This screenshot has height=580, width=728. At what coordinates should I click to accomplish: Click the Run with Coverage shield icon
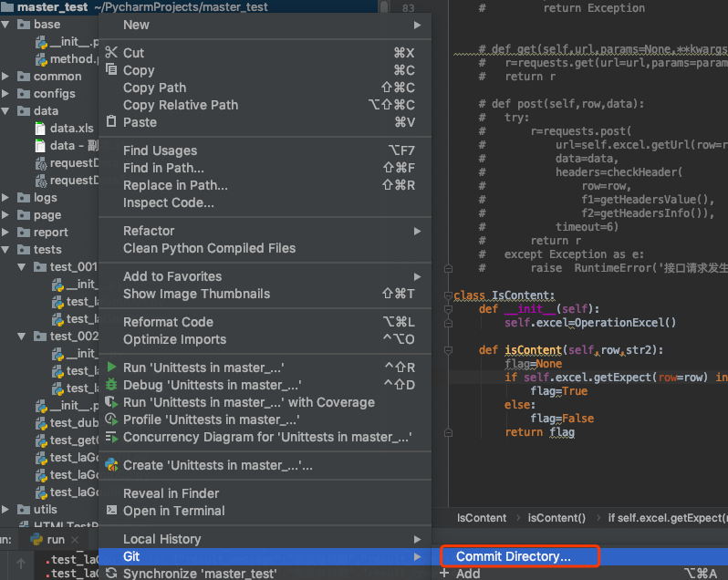(x=111, y=402)
